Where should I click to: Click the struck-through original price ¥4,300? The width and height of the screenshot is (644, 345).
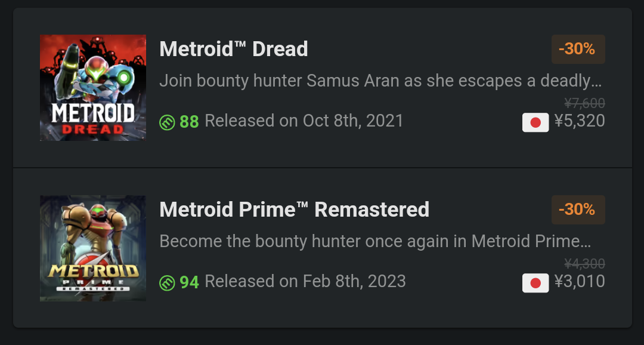(x=584, y=264)
